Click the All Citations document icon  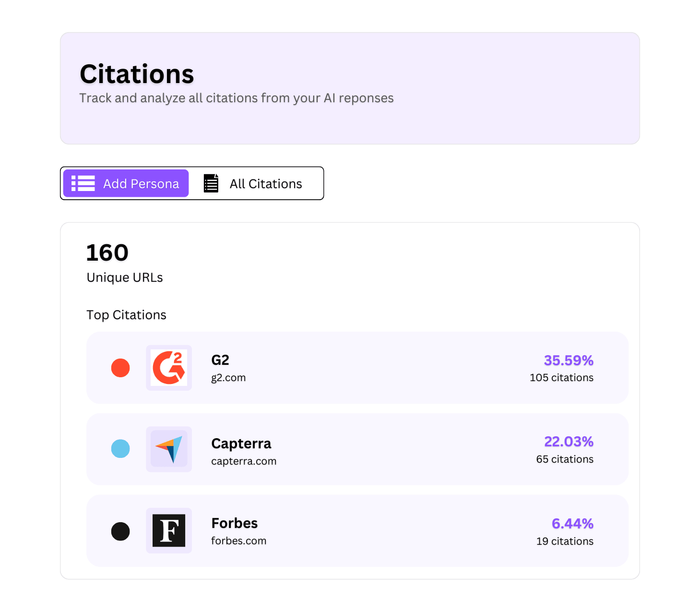pyautogui.click(x=210, y=183)
